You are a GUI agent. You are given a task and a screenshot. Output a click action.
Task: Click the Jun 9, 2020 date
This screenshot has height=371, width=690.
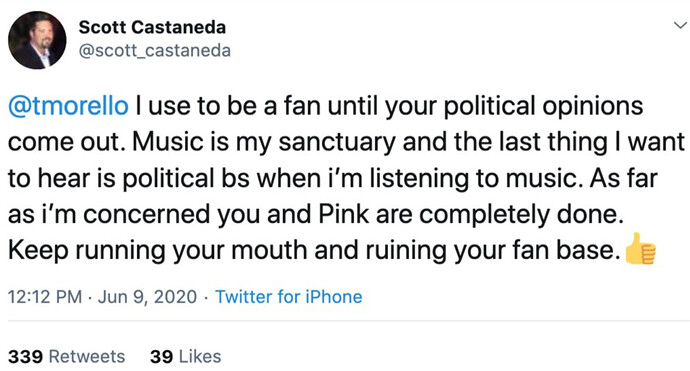[x=147, y=297]
